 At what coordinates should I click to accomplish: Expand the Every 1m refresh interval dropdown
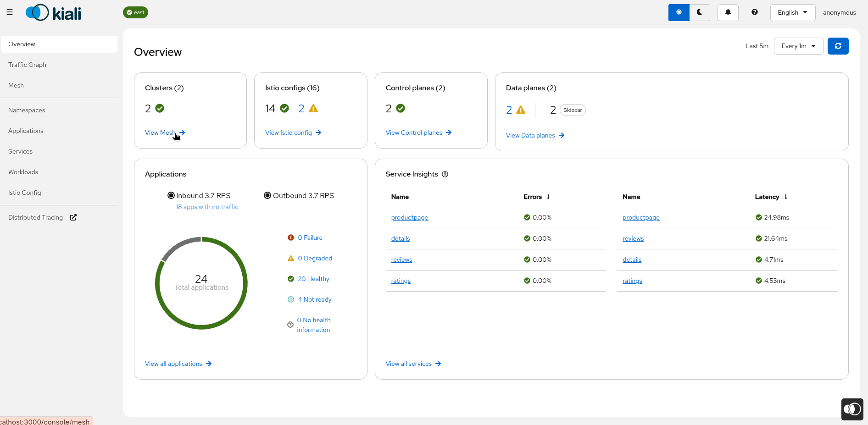coord(798,46)
